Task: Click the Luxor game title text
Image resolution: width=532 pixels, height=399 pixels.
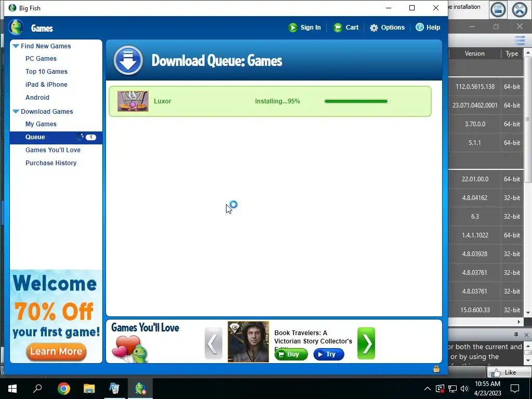Action: pos(163,101)
